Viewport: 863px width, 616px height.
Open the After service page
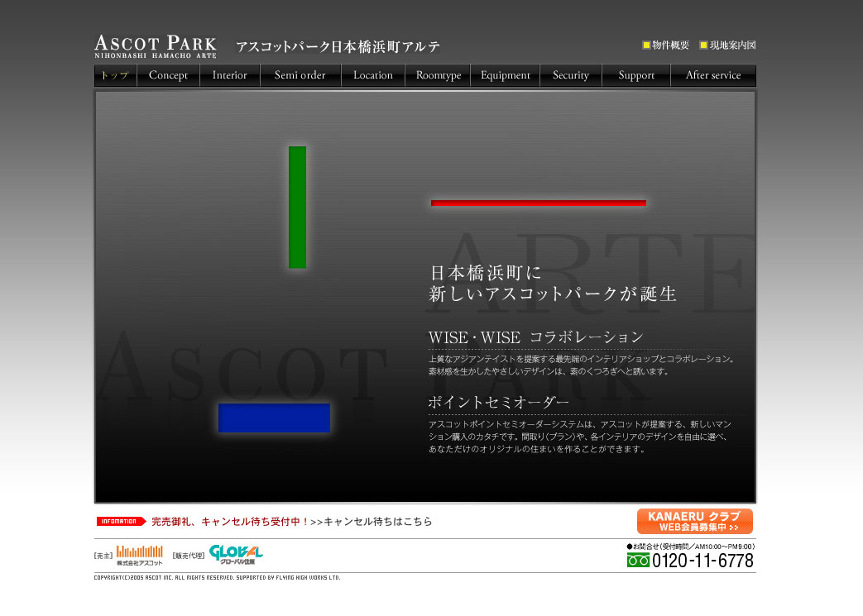point(713,75)
